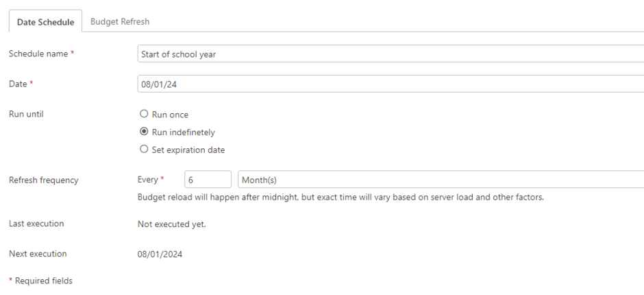Click the Required fields footnote
This screenshot has width=644, height=295.
pos(40,281)
